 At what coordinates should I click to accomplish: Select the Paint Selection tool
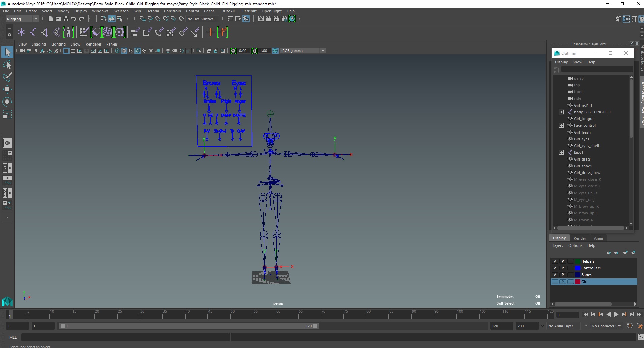[x=7, y=77]
